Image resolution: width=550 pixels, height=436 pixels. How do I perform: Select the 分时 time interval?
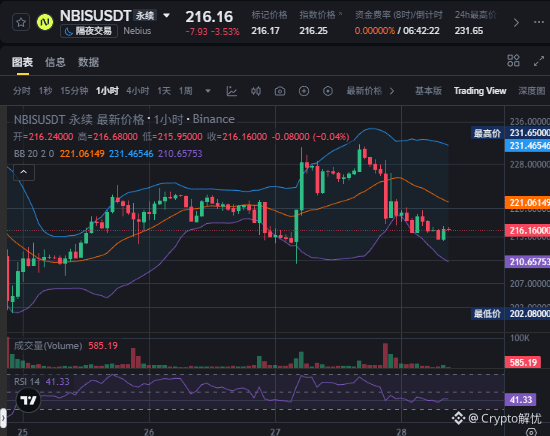[x=22, y=91]
